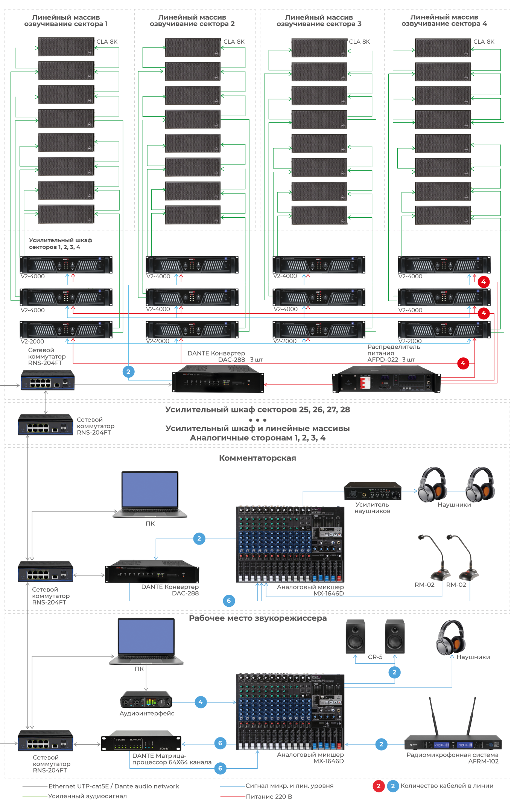Screen dimensions: 514x812
Task: Click red badge 4 beside the power distributor label
Action: 463,363
